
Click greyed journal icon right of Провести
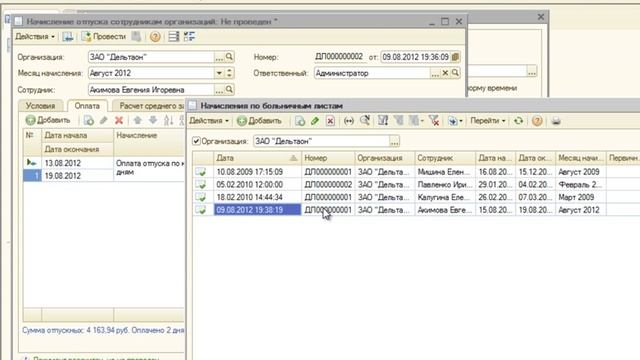click(136, 37)
